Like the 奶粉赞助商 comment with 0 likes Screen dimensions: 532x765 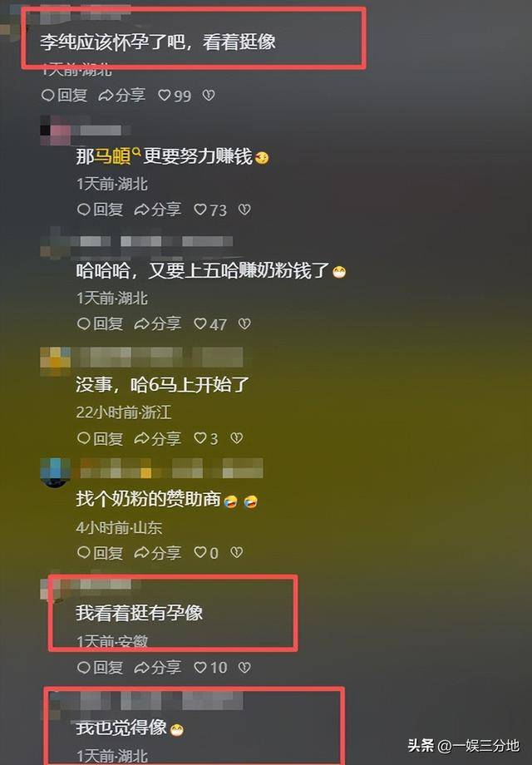point(206,553)
